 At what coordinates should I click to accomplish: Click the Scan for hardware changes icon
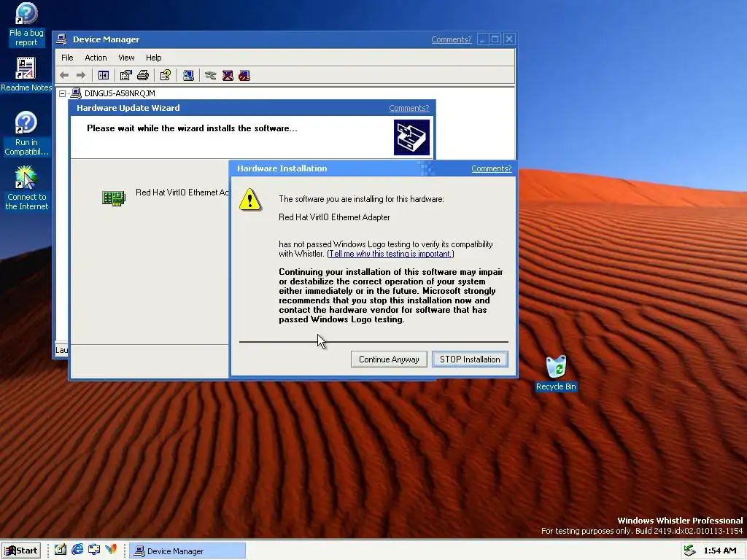click(x=188, y=75)
